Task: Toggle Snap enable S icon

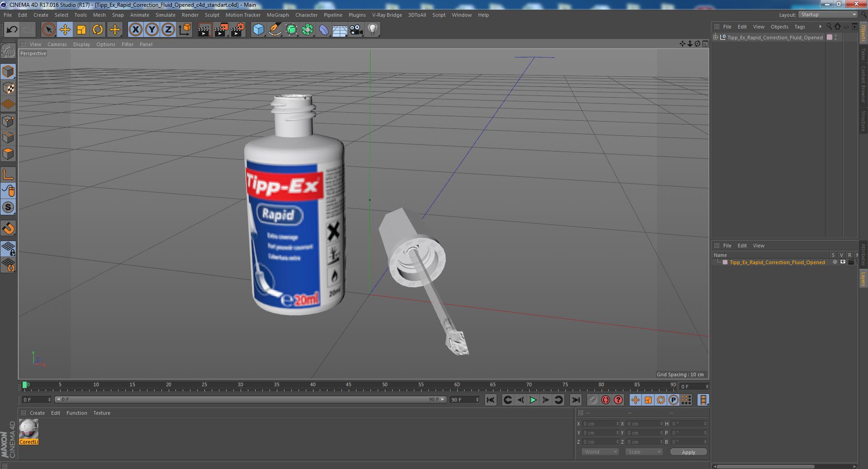Action: pyautogui.click(x=8, y=207)
